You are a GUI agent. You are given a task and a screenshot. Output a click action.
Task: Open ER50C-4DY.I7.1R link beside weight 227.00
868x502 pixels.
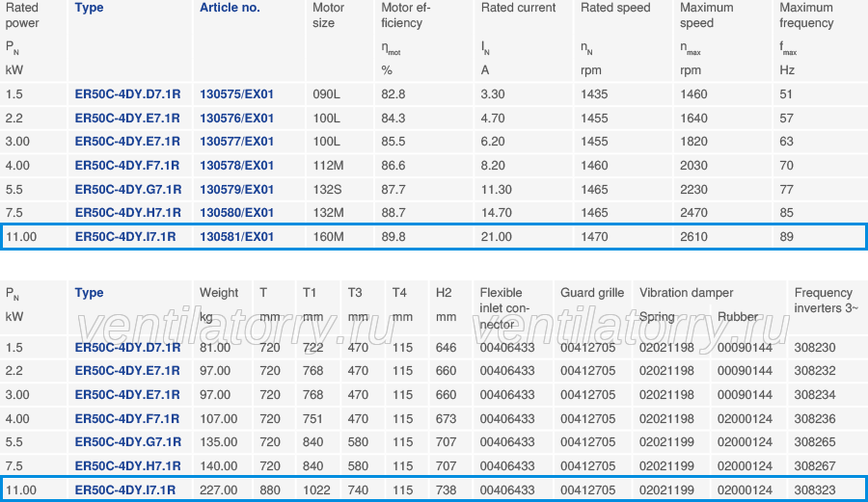(x=125, y=490)
